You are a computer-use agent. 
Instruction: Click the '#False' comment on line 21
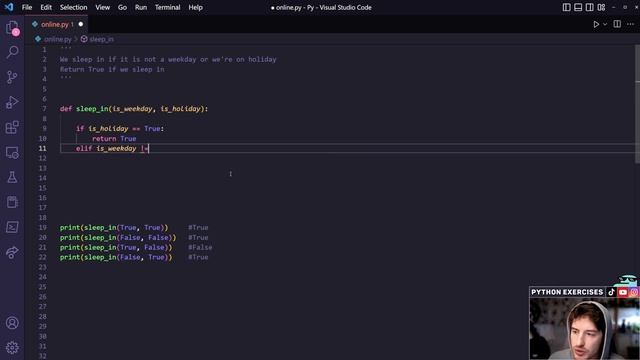pyautogui.click(x=200, y=247)
